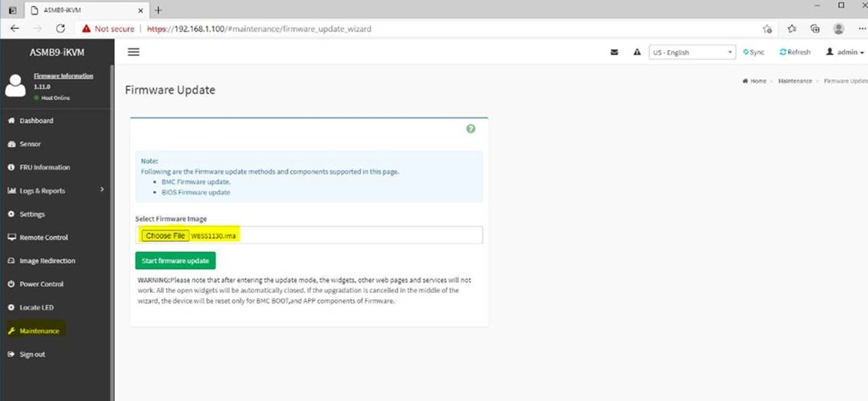Open the admin user dropdown menu
Image resolution: width=868 pixels, height=401 pixels.
845,52
